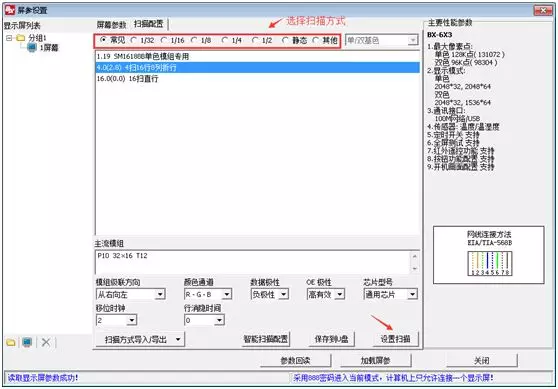Select the 1.19 SM16188B单色模组专用 row
The height and width of the screenshot is (389, 558).
coord(258,56)
